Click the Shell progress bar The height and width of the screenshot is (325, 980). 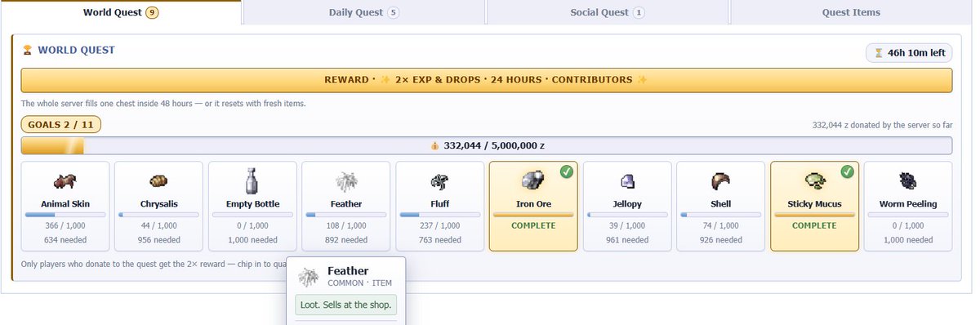click(721, 215)
